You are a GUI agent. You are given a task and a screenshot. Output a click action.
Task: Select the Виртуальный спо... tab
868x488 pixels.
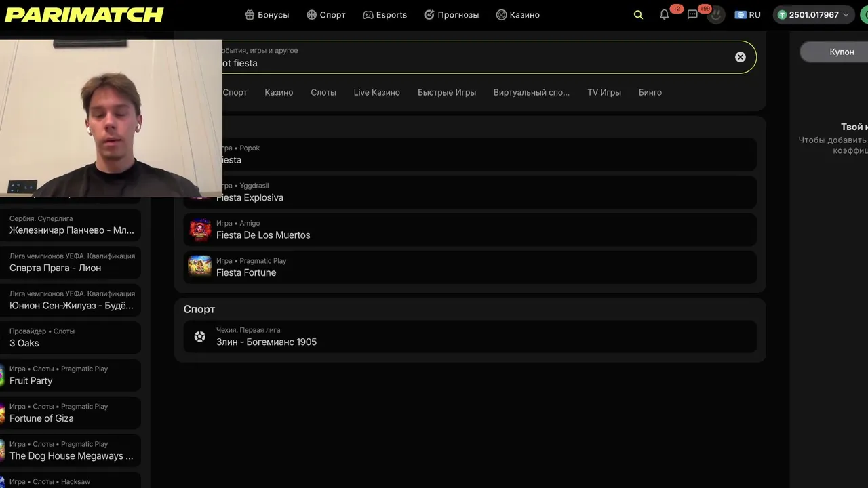coord(532,92)
